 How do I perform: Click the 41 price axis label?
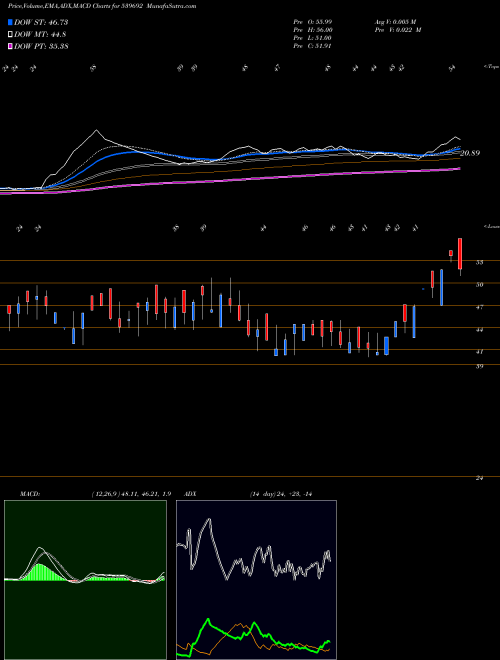479,351
